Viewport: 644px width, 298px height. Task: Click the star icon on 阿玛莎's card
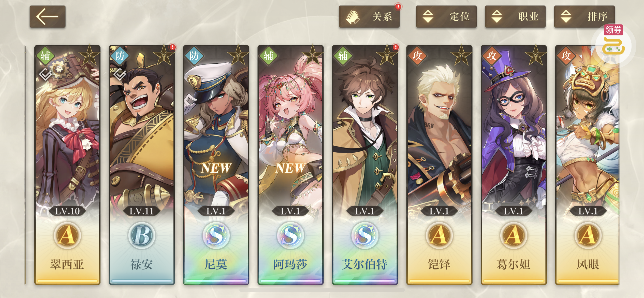[x=312, y=55]
